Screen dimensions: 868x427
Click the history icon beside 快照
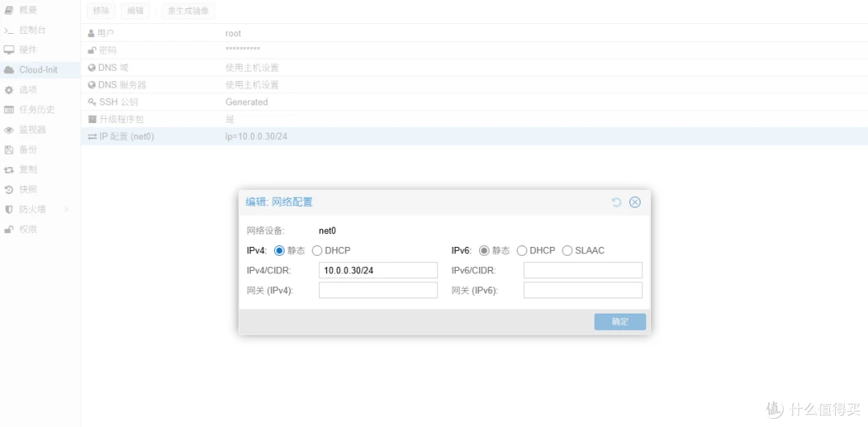point(8,190)
